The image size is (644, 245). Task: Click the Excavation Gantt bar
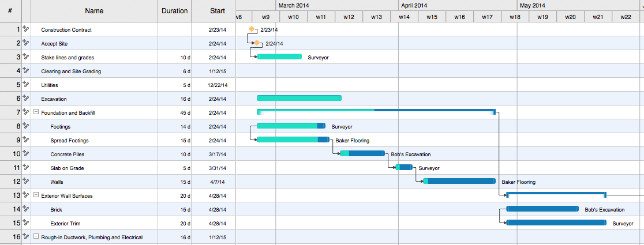(x=299, y=98)
